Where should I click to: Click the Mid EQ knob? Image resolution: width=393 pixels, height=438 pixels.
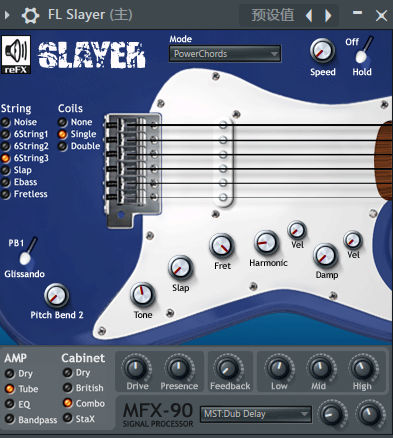coord(320,368)
